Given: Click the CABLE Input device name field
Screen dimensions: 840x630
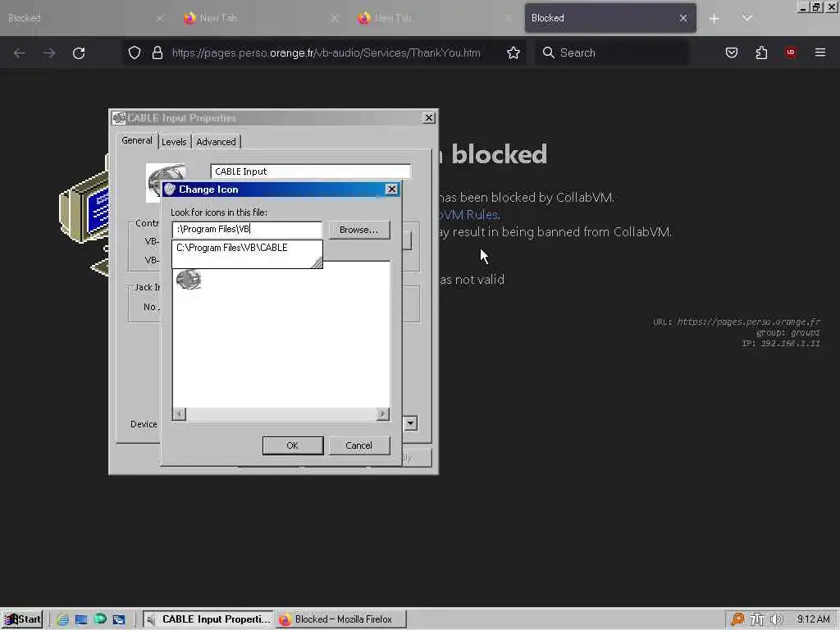Looking at the screenshot, I should pyautogui.click(x=311, y=171).
